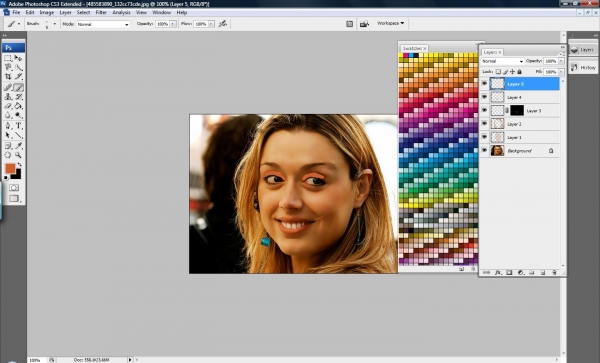Select the Hand tool
The width and height of the screenshot is (600, 363).
[8, 155]
